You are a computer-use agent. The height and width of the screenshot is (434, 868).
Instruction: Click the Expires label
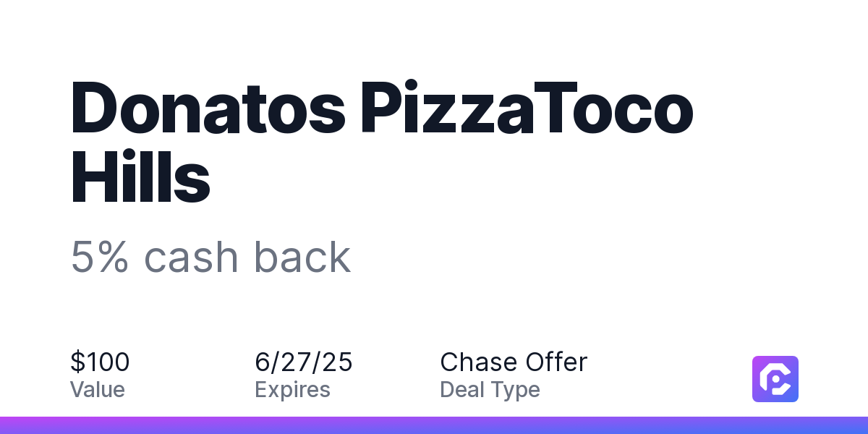(293, 391)
